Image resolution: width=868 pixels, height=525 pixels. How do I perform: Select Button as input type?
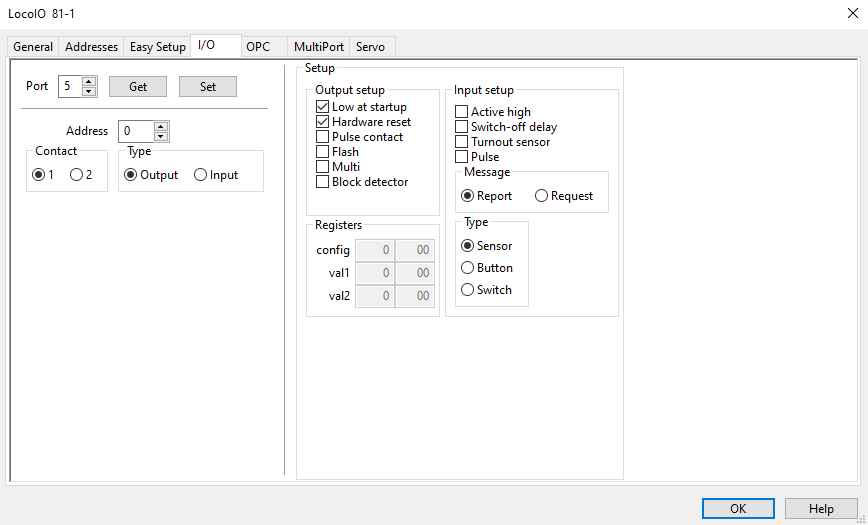467,268
